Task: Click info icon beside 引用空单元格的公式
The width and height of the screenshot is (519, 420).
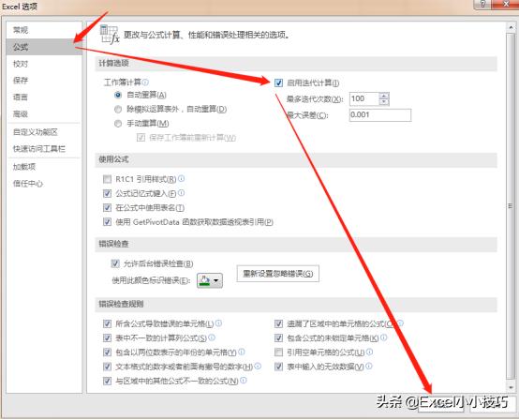Action: (370, 352)
